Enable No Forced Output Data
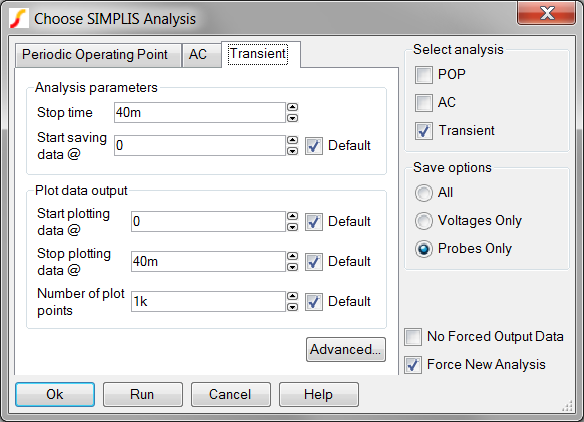The width and height of the screenshot is (584, 422). (413, 337)
